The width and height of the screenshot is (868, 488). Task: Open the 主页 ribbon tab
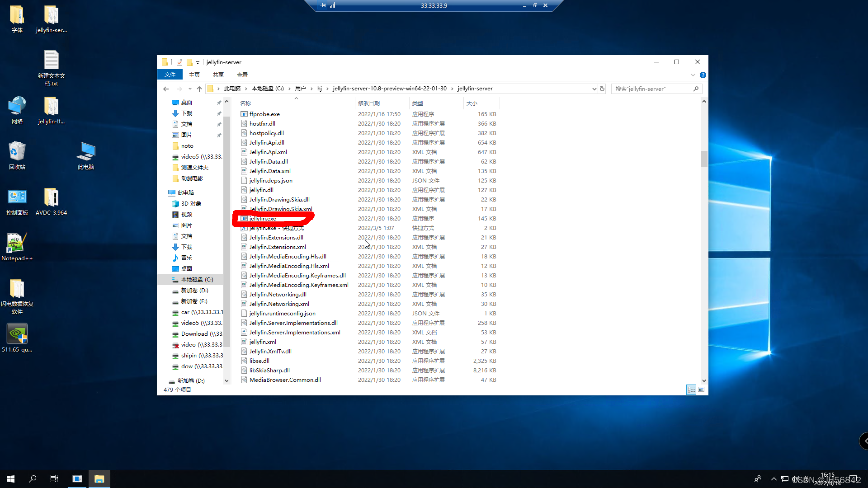pos(194,75)
